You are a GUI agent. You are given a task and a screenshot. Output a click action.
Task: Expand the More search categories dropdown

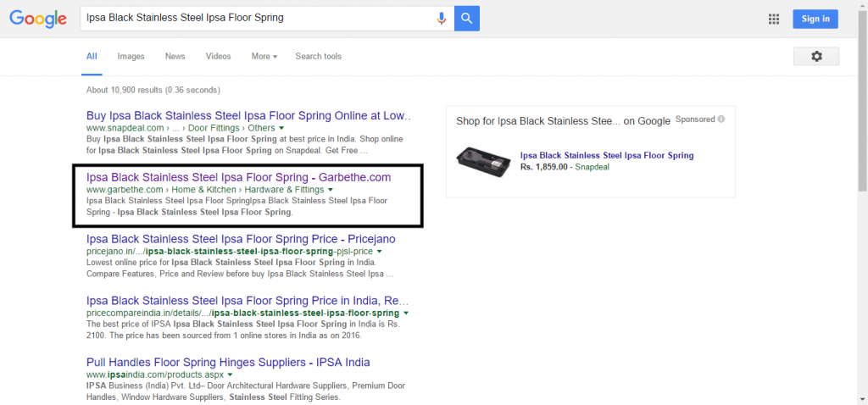point(264,57)
